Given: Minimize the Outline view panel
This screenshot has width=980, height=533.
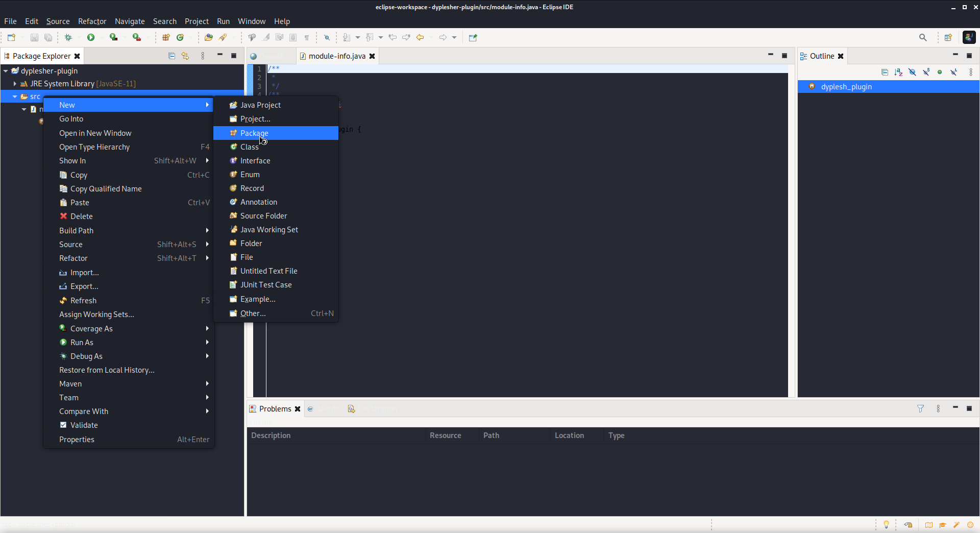Looking at the screenshot, I should 955,55.
